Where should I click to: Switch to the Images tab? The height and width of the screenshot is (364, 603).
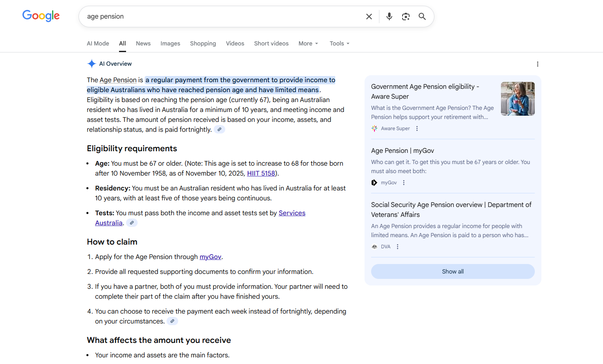(170, 43)
